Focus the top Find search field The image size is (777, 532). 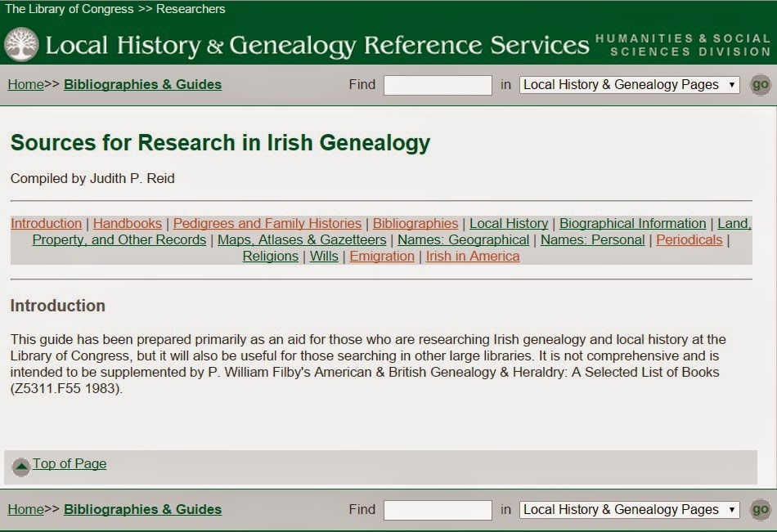[438, 85]
